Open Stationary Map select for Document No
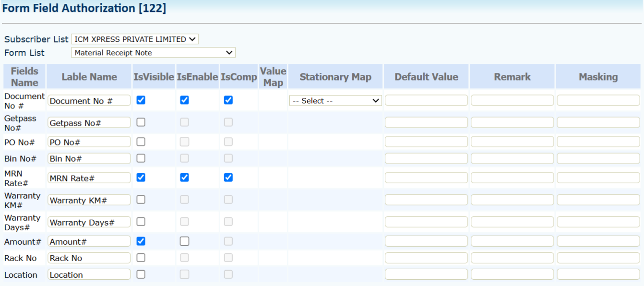The width and height of the screenshot is (644, 286). tap(335, 101)
